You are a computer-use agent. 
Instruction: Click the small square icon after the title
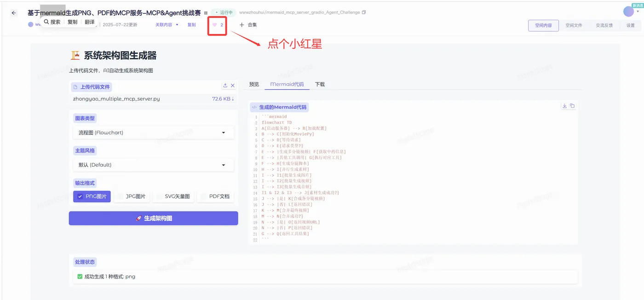pyautogui.click(x=206, y=13)
